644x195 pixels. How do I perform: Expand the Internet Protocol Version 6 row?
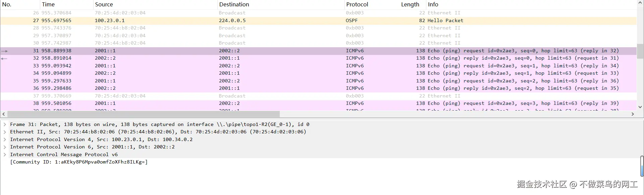(5, 147)
